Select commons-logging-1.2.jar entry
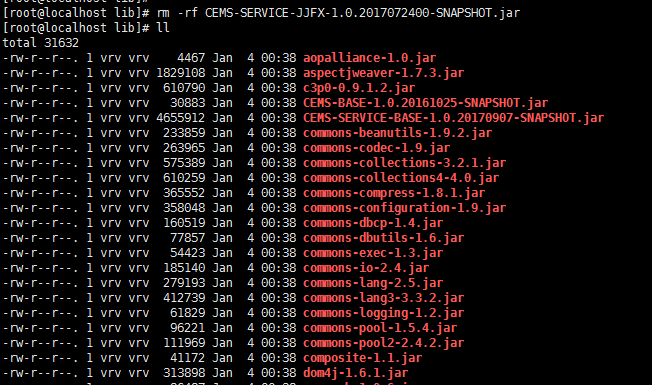This screenshot has width=652, height=385. pyautogui.click(x=383, y=313)
